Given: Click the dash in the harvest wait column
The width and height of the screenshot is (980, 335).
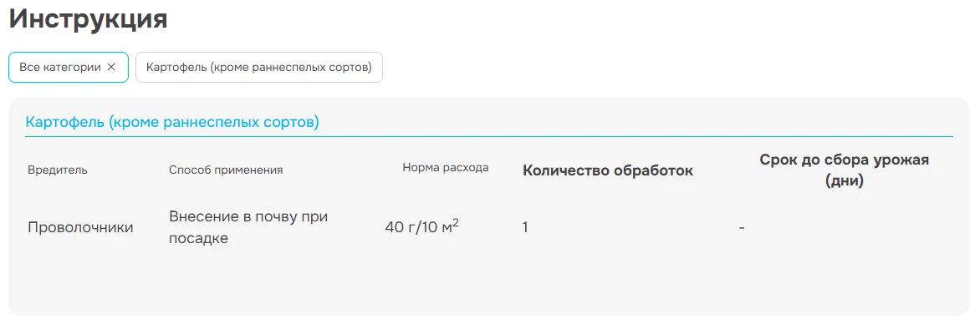Looking at the screenshot, I should [x=742, y=228].
